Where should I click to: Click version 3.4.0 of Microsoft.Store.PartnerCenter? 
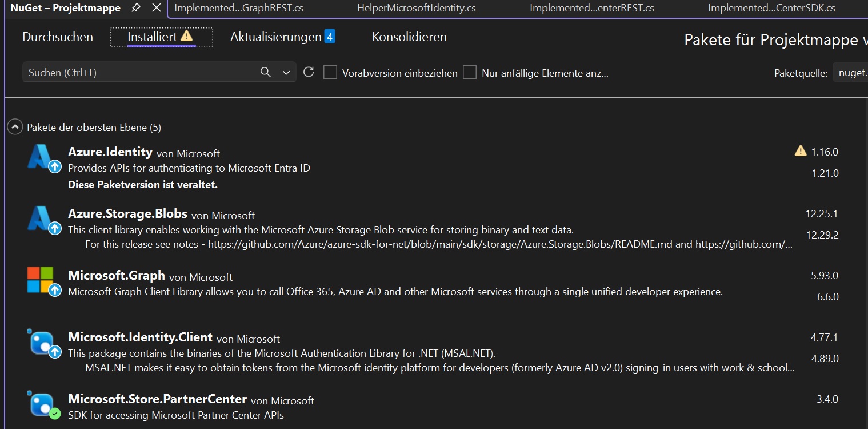pyautogui.click(x=827, y=399)
